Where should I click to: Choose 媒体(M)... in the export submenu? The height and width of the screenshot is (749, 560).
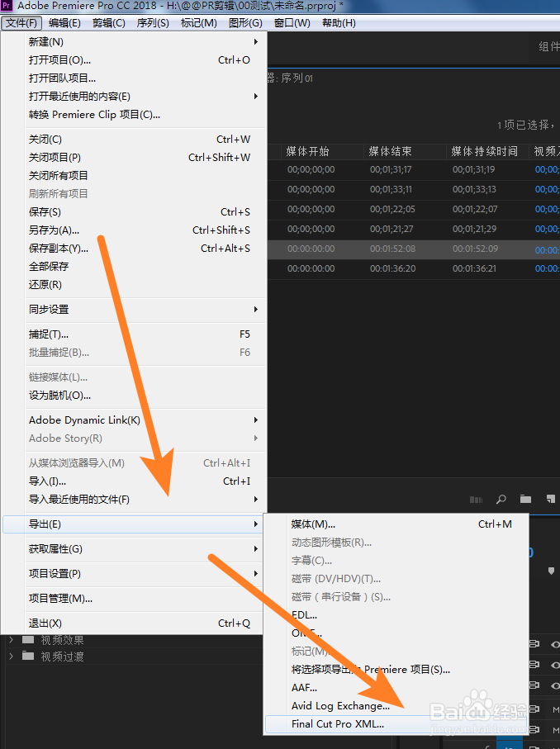click(396, 524)
